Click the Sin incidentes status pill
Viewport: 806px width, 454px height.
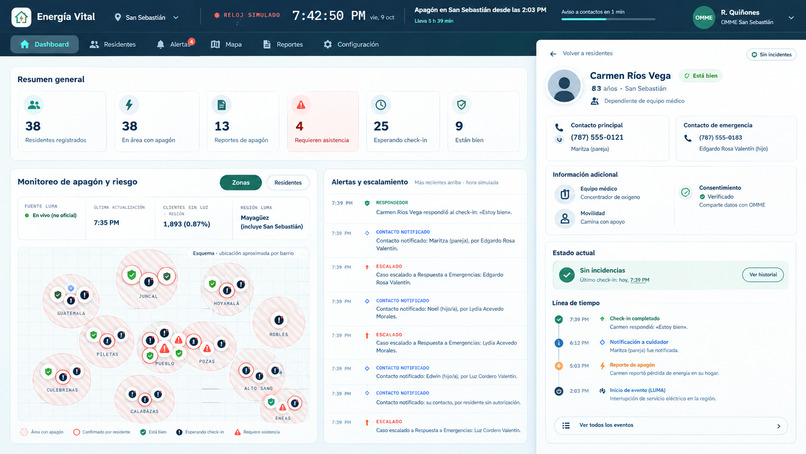coord(771,55)
